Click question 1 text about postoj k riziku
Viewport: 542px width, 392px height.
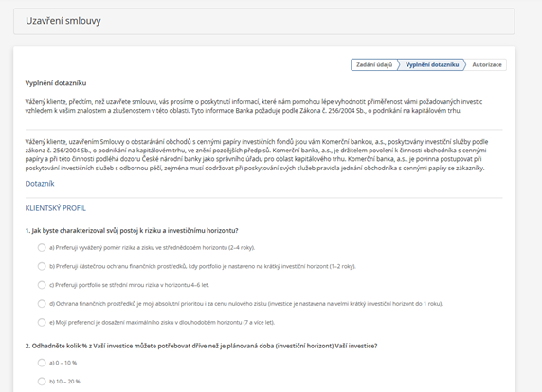tap(132, 231)
